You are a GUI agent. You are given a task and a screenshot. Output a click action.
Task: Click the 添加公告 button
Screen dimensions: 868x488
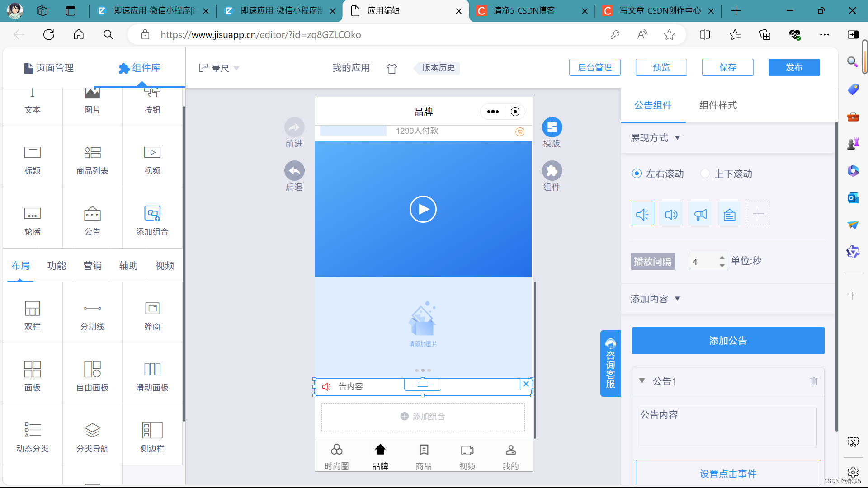point(728,341)
